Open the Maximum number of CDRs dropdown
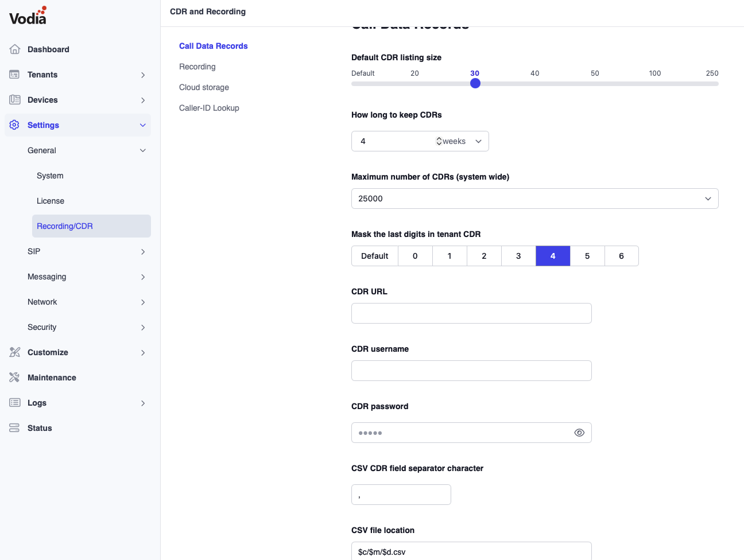This screenshot has height=560, width=744. pyautogui.click(x=534, y=199)
